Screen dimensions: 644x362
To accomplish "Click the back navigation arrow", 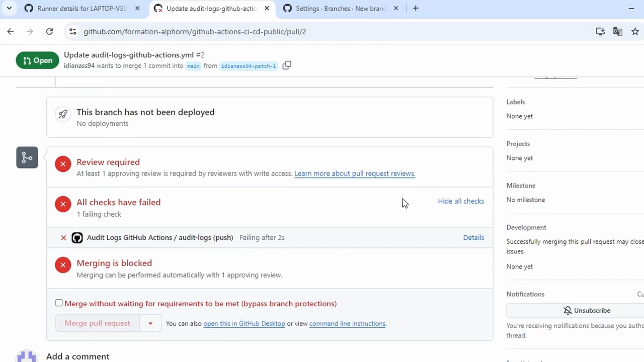I will [x=11, y=31].
